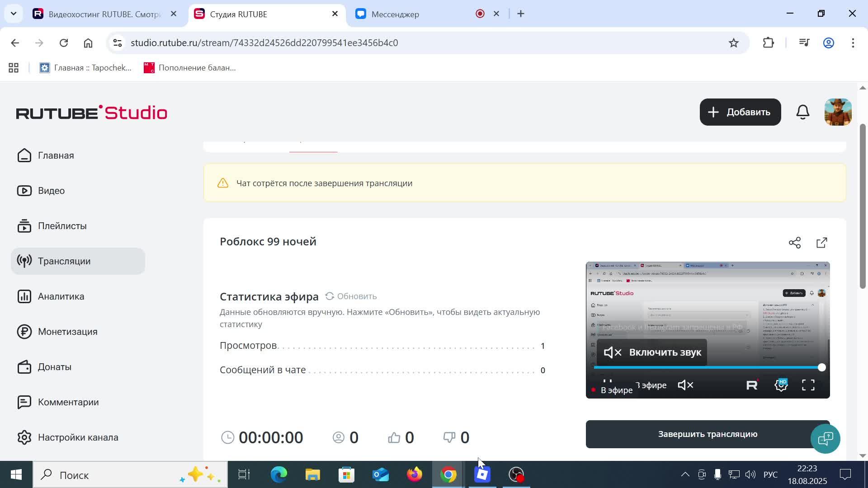Viewport: 868px width, 488px height.
Task: Open Монетизация from the sidebar
Action: pyautogui.click(x=67, y=331)
